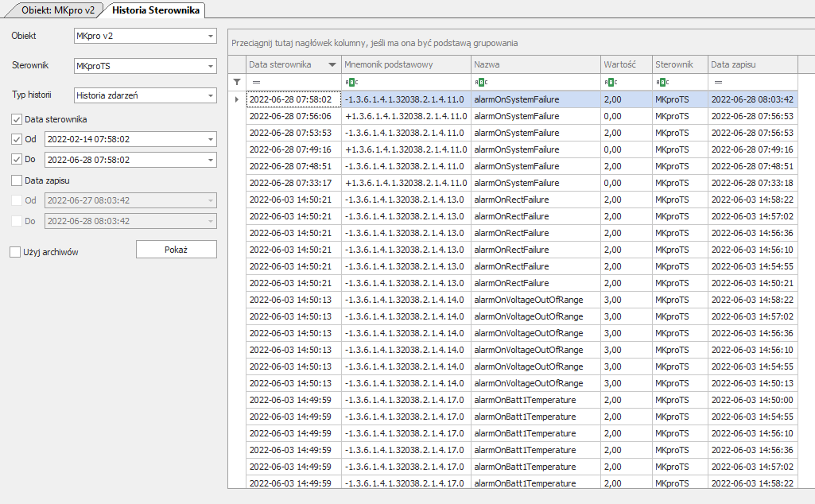Open the Do date picker 2022-06-28 07:58:02
The height and width of the screenshot is (504, 815).
pyautogui.click(x=211, y=160)
